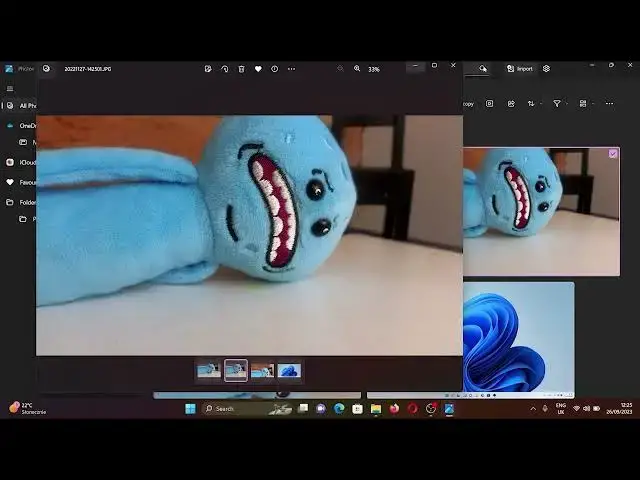Open the Wi-Fi network tray icon
Image resolution: width=640 pixels, height=480 pixels.
pos(576,409)
